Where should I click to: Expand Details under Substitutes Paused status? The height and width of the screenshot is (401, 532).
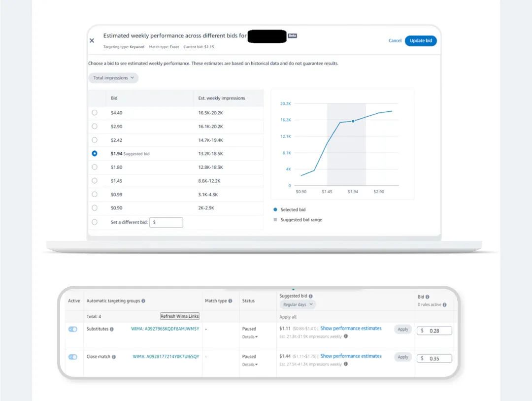click(x=250, y=337)
